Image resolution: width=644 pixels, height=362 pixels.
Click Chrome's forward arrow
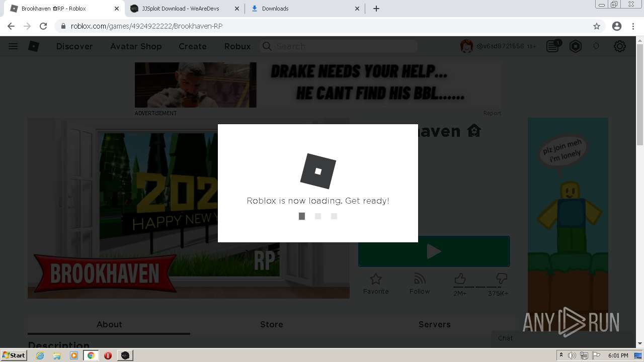pos(27,26)
